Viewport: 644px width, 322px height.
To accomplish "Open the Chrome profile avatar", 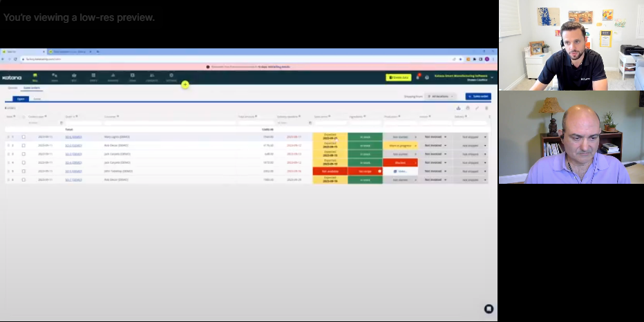I will pos(487,59).
